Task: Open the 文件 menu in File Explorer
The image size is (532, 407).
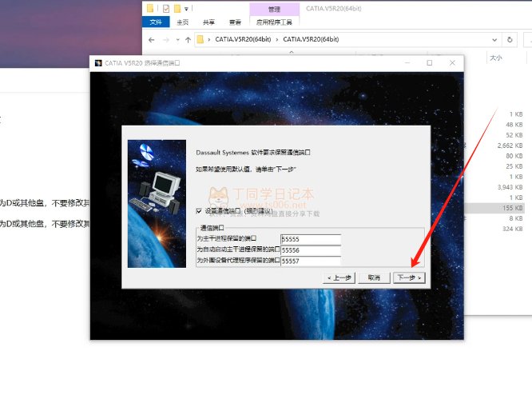Action: click(156, 22)
